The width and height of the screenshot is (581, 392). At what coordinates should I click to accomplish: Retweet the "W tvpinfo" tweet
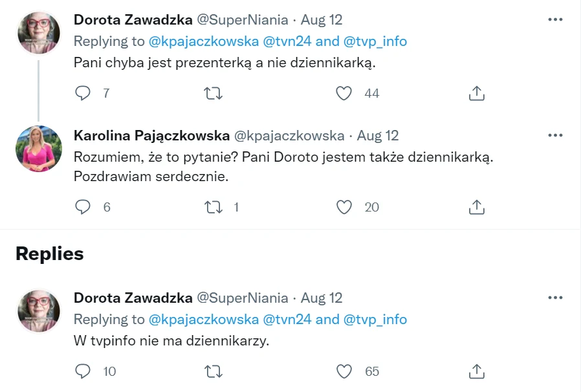tap(213, 371)
